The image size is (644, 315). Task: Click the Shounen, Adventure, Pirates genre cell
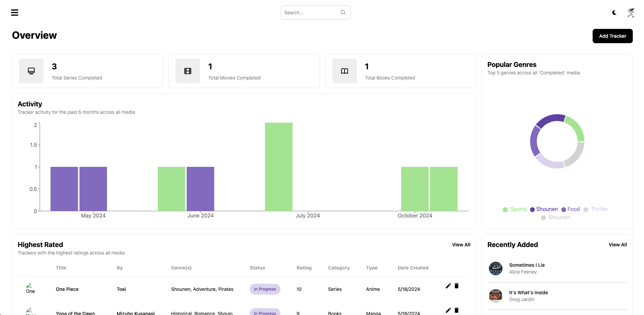coord(202,289)
